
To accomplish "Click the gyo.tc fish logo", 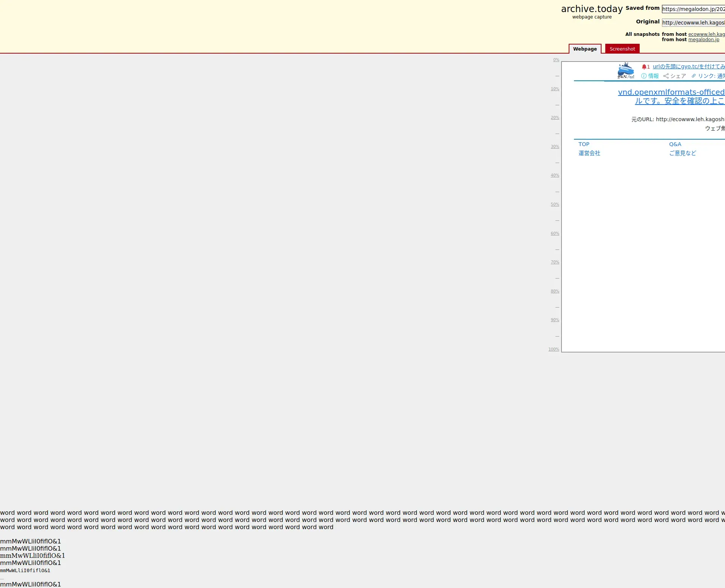I will tap(626, 71).
